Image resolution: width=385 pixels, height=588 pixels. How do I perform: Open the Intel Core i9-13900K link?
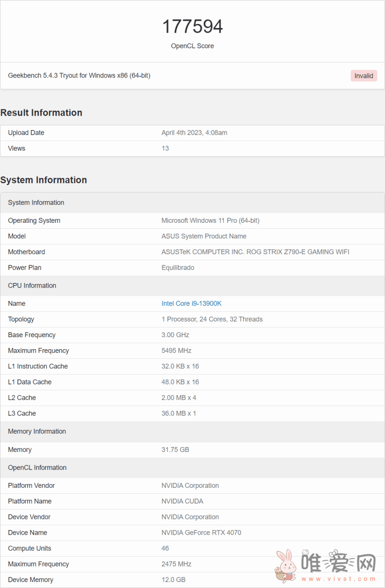tap(191, 304)
